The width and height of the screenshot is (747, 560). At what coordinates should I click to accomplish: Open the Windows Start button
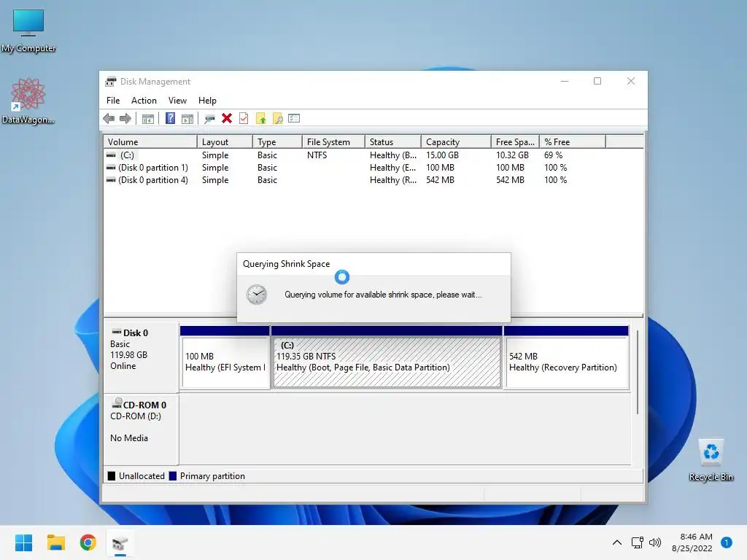(23, 542)
